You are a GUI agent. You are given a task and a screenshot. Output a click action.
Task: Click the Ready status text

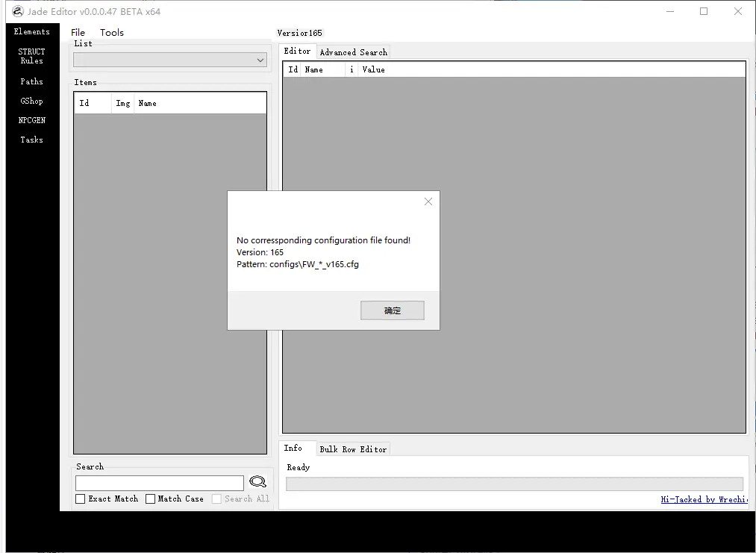pyautogui.click(x=299, y=467)
